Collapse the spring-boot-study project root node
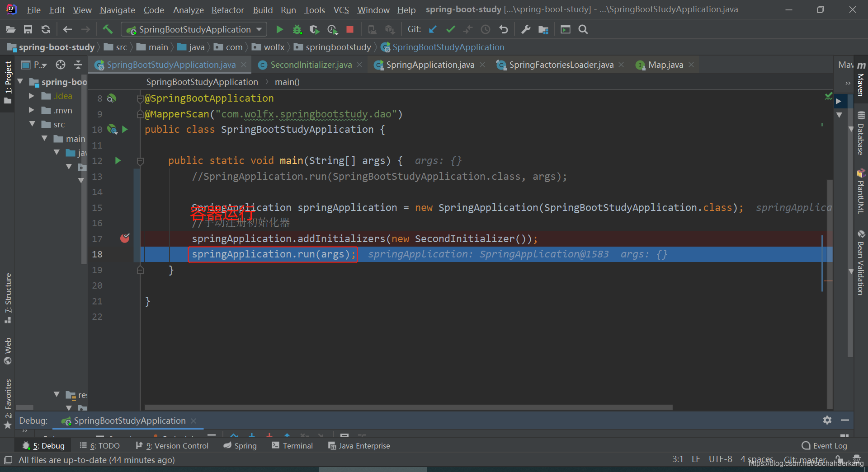Viewport: 868px width, 472px height. pyautogui.click(x=20, y=82)
